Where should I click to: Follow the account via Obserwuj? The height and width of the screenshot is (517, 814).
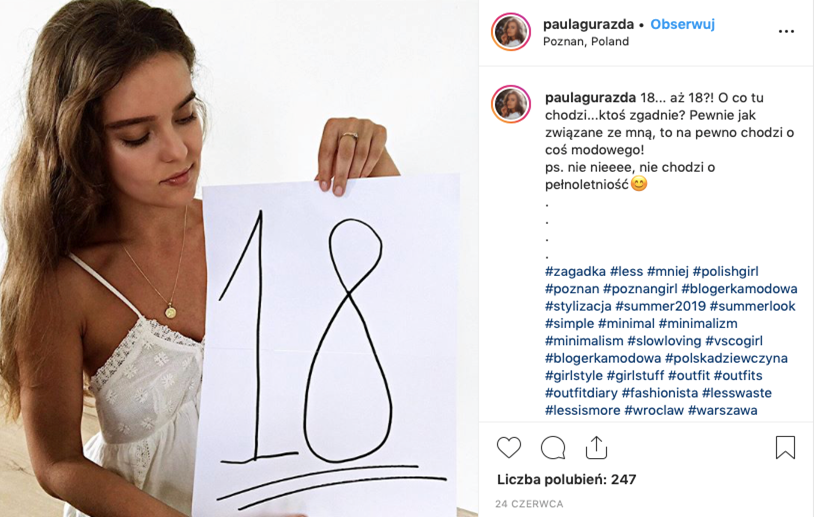(x=682, y=24)
